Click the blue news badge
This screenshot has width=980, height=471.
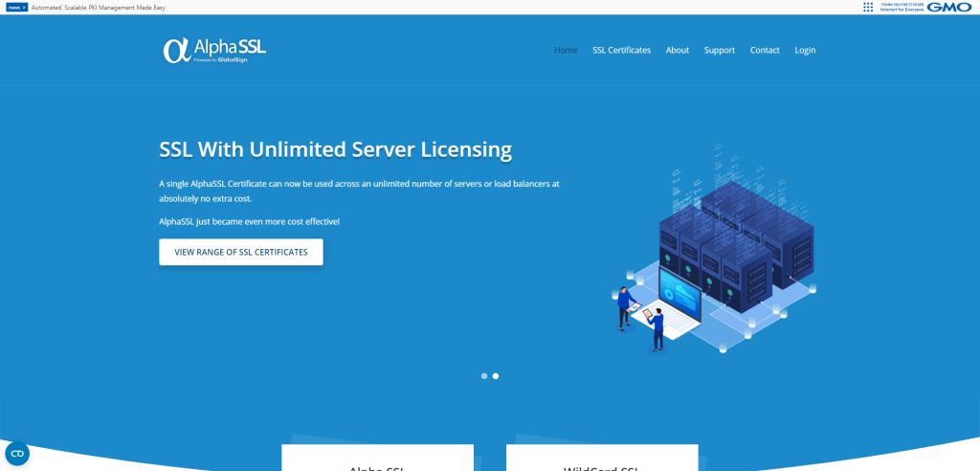click(x=17, y=8)
